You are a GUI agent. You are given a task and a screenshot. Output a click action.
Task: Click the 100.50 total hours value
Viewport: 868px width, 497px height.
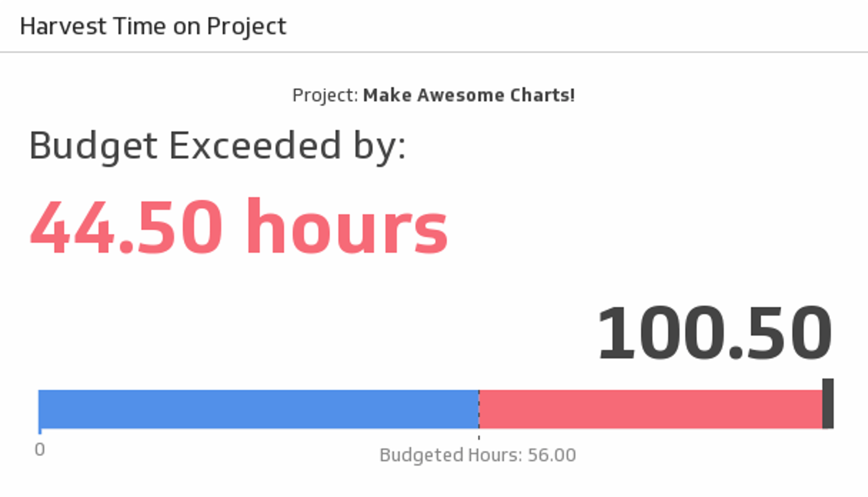click(x=714, y=332)
